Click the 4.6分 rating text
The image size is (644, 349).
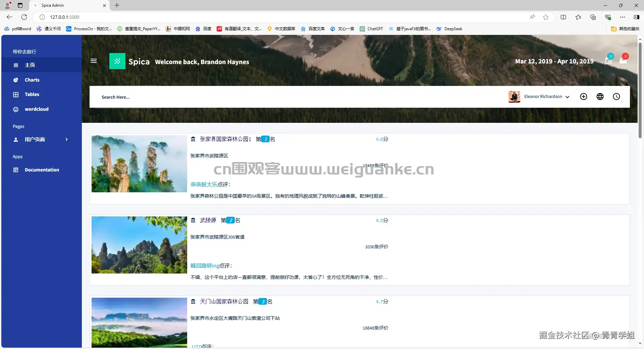382,139
